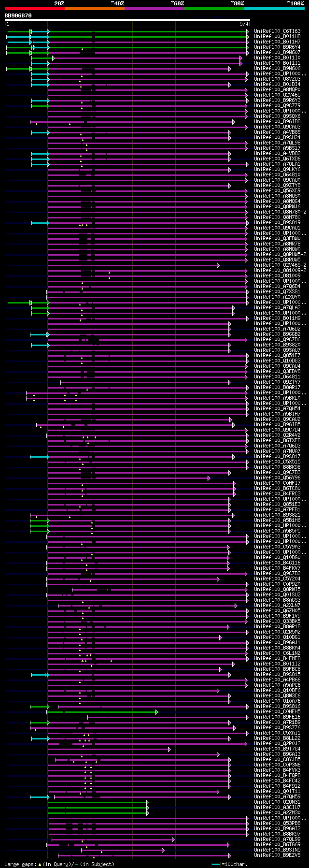309x868 pixels.
Task: Open hit UniRef100_C5Y9A3
Action: (277, 547)
